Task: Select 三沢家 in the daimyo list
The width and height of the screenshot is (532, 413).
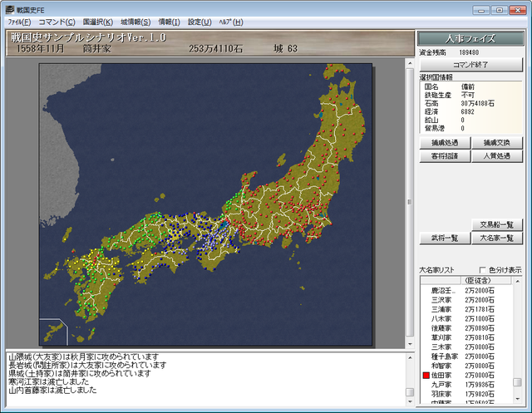Action: pos(466,300)
